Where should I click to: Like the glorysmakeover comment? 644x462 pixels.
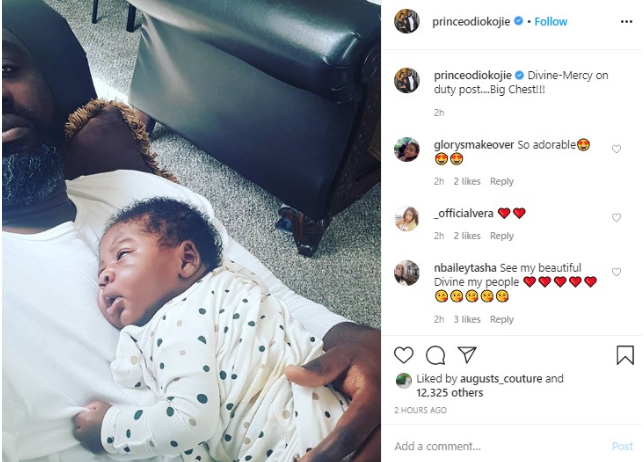616,149
